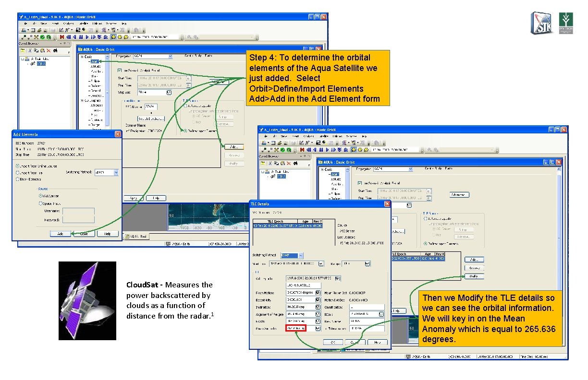
Task: Click the scissors Cut icon in left Object Browser
Action: point(30,50)
